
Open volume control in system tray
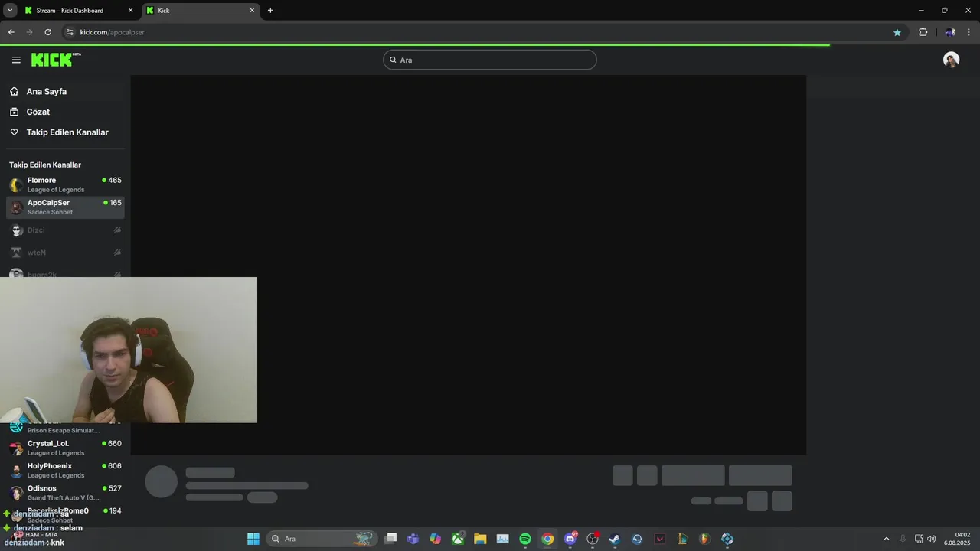(932, 539)
